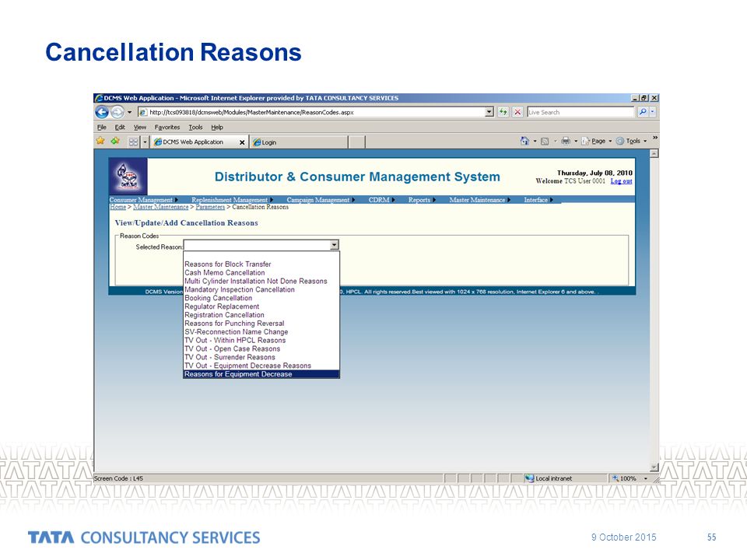Click Parameters breadcrumb link
This screenshot has height=560, width=747.
210,207
